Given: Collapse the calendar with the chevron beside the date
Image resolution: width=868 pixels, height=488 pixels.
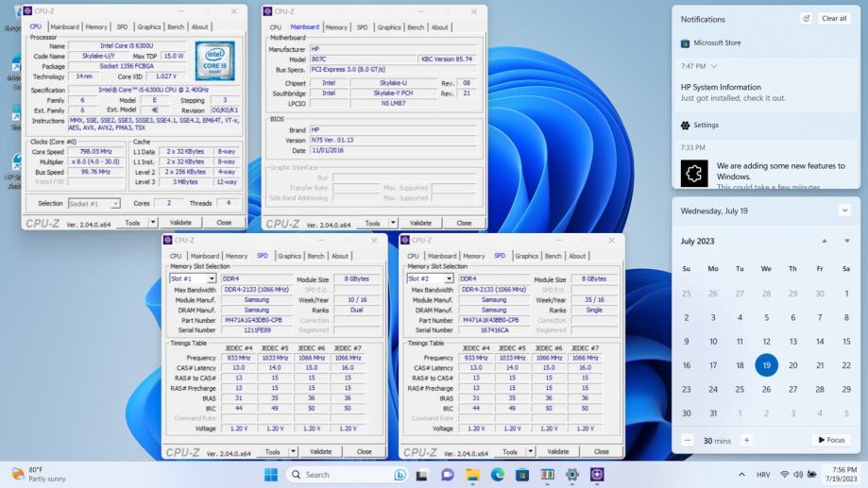Looking at the screenshot, I should click(844, 210).
